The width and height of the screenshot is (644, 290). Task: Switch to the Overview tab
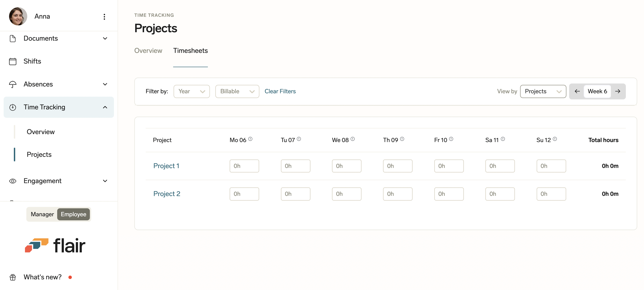click(148, 51)
